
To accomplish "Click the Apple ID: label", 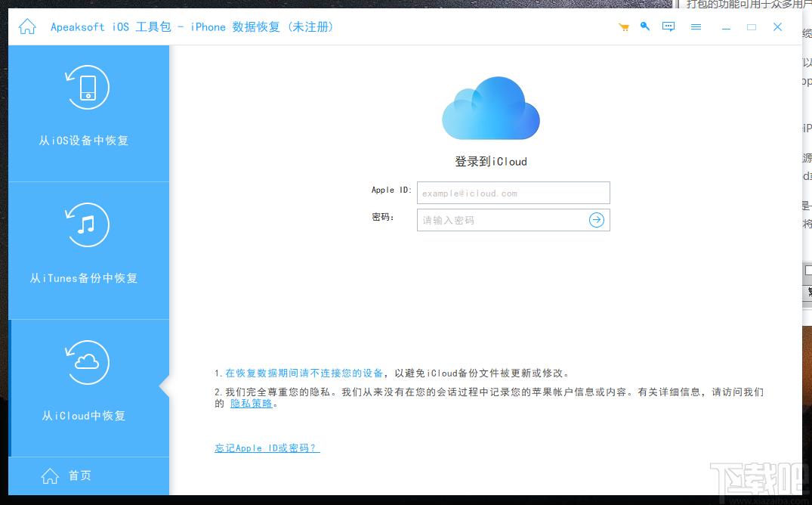I will (x=391, y=191).
